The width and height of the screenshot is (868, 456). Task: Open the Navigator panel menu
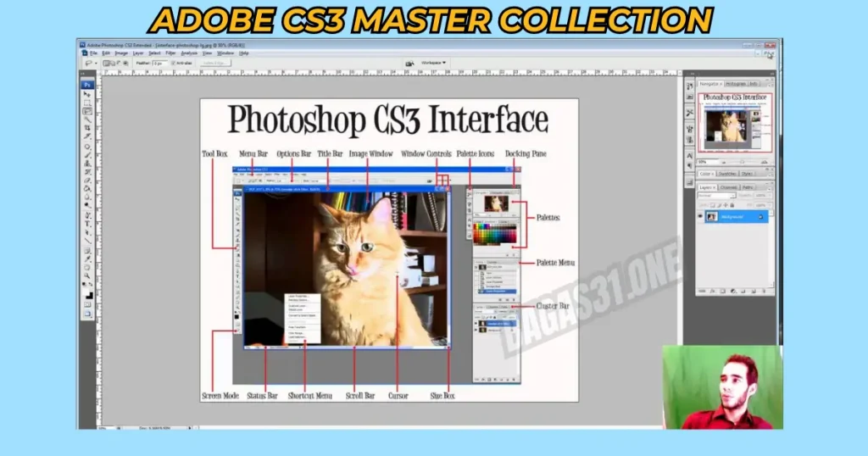[770, 84]
